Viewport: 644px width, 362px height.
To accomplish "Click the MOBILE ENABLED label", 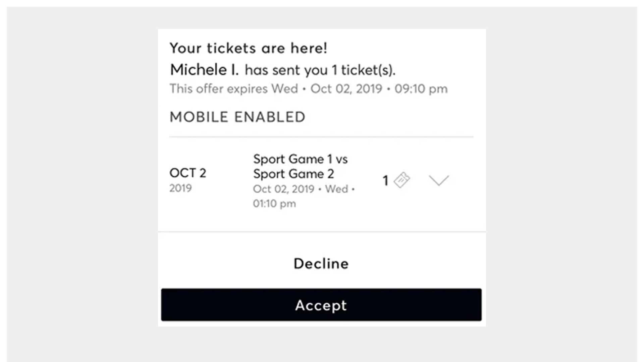I will (237, 117).
